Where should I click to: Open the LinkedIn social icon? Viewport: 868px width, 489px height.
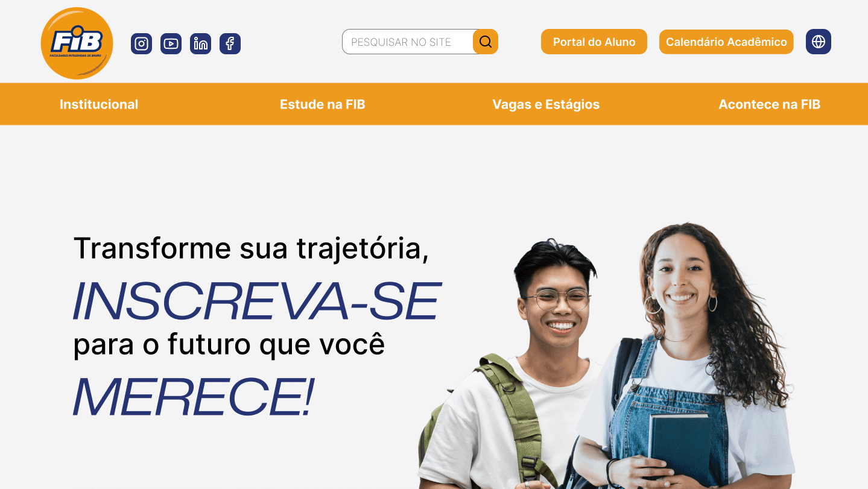point(200,43)
